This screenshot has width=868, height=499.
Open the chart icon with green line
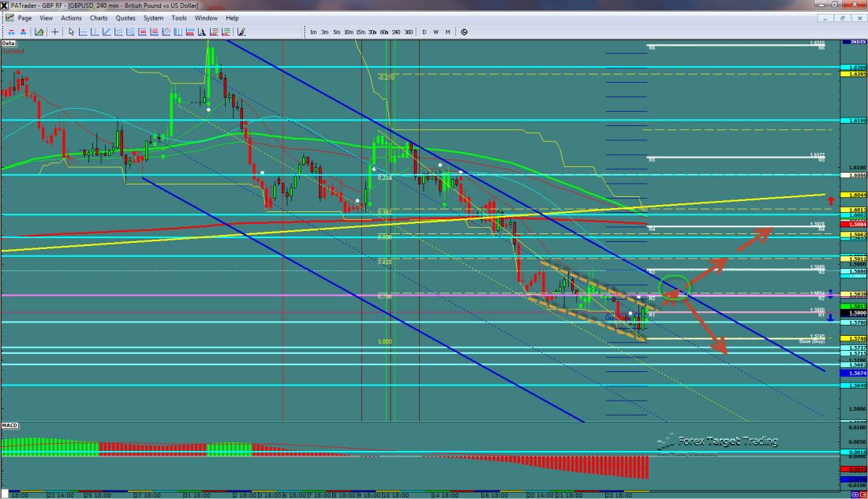click(37, 32)
